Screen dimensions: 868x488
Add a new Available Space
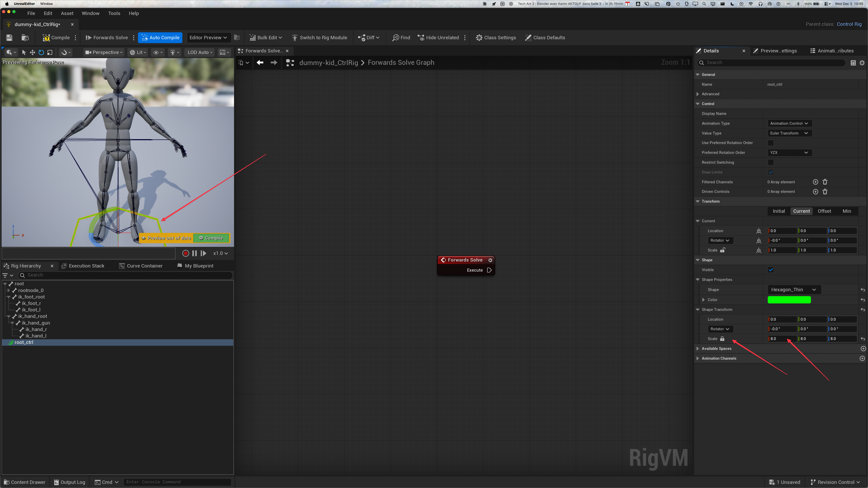point(863,349)
